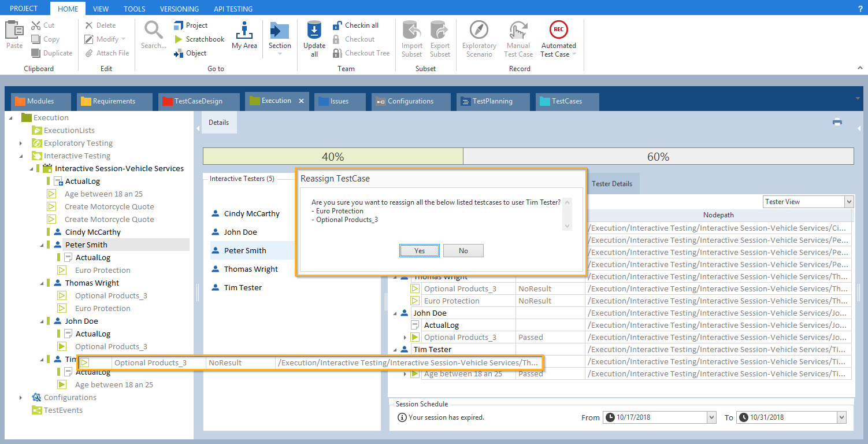The width and height of the screenshot is (868, 444).
Task: Click the print icon in details pane
Action: (x=837, y=122)
